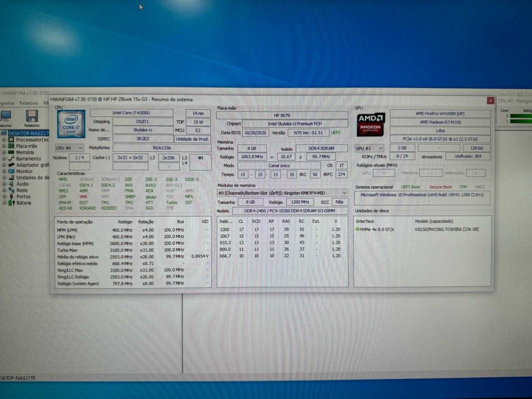Click the PCIe v3.0 x8 link field

click(x=440, y=139)
